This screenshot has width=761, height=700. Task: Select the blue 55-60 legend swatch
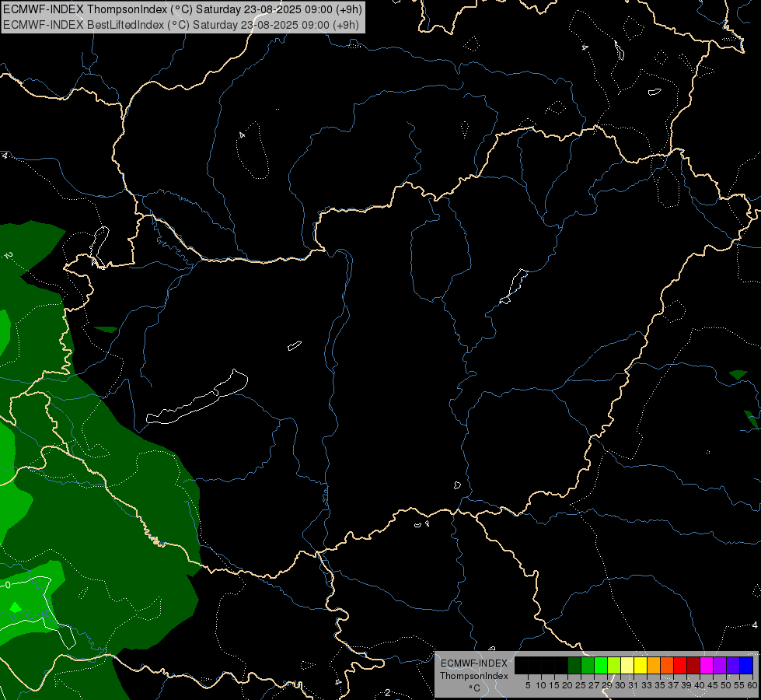(746, 665)
